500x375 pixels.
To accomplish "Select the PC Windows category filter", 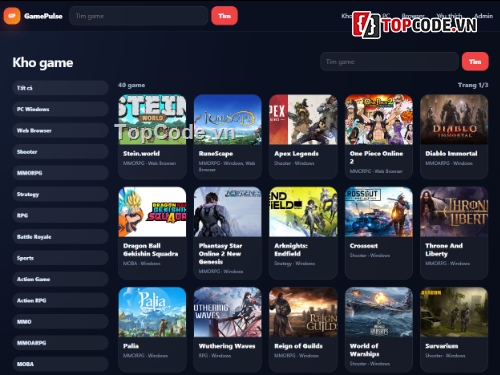I will tap(60, 109).
